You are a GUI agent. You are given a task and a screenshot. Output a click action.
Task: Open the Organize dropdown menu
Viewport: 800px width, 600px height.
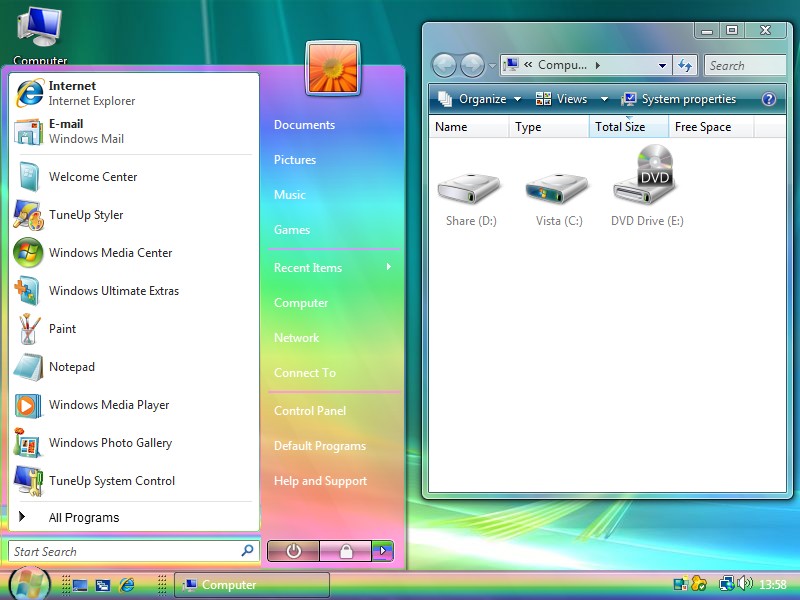click(x=480, y=99)
